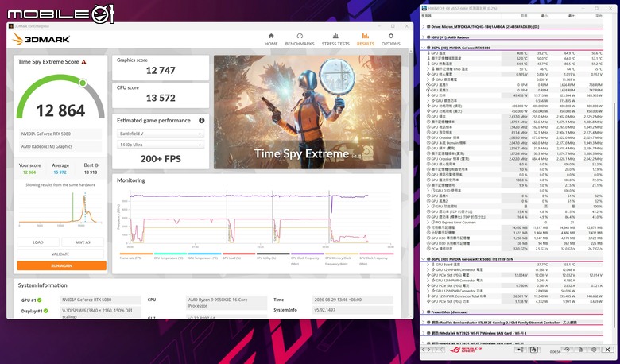Open the OPTIONS gear tab

coord(390,40)
